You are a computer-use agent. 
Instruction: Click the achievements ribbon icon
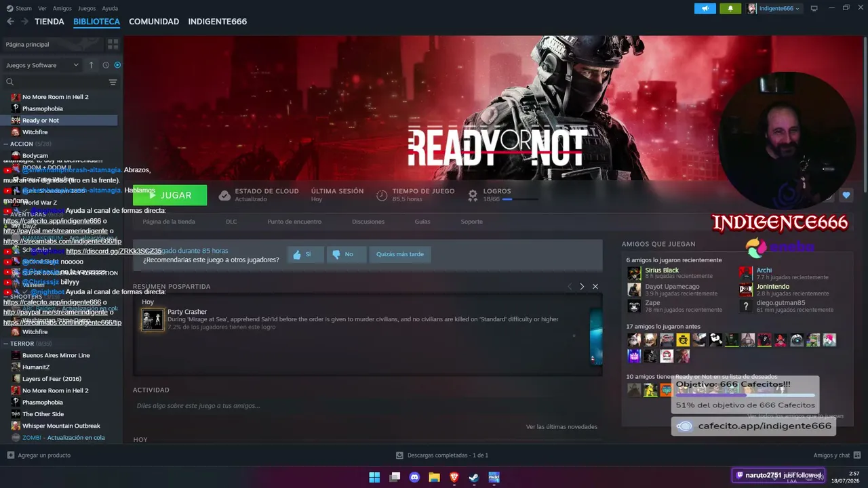[x=473, y=195]
